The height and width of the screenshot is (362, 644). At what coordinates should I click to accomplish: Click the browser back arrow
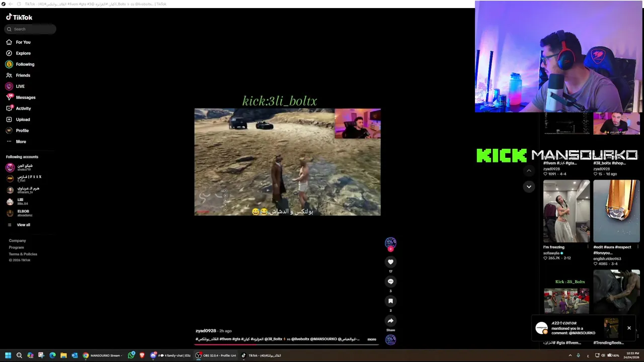click(11, 4)
